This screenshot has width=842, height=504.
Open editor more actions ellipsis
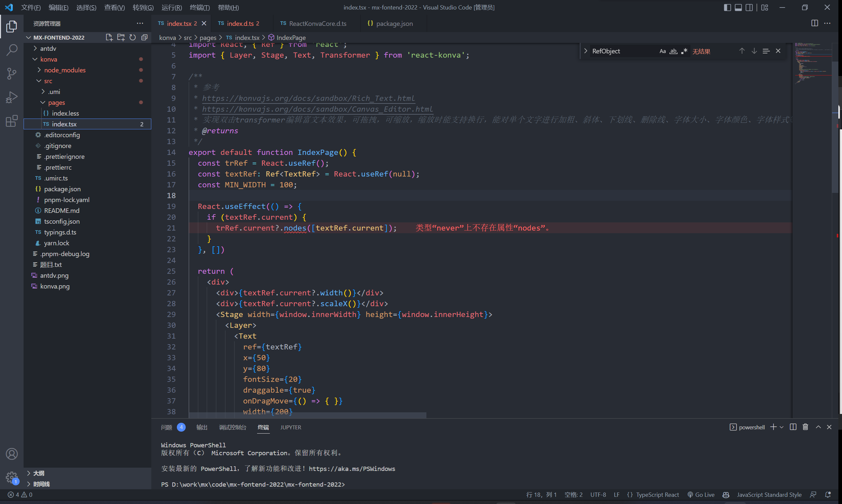(x=827, y=23)
